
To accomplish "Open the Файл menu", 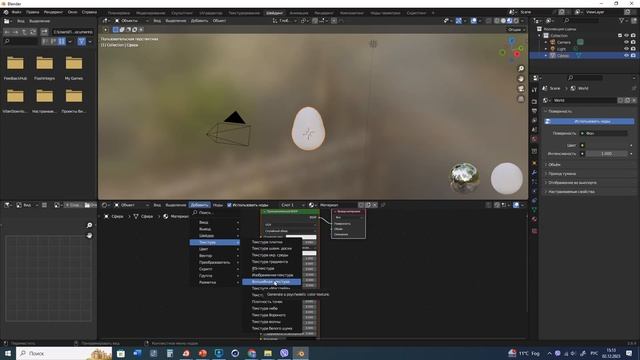I will point(17,12).
